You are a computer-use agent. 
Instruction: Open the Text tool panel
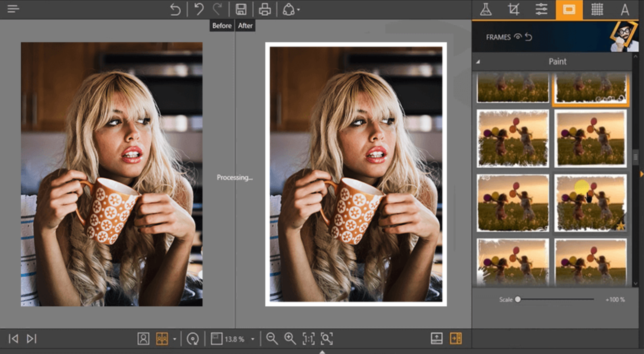[625, 9]
